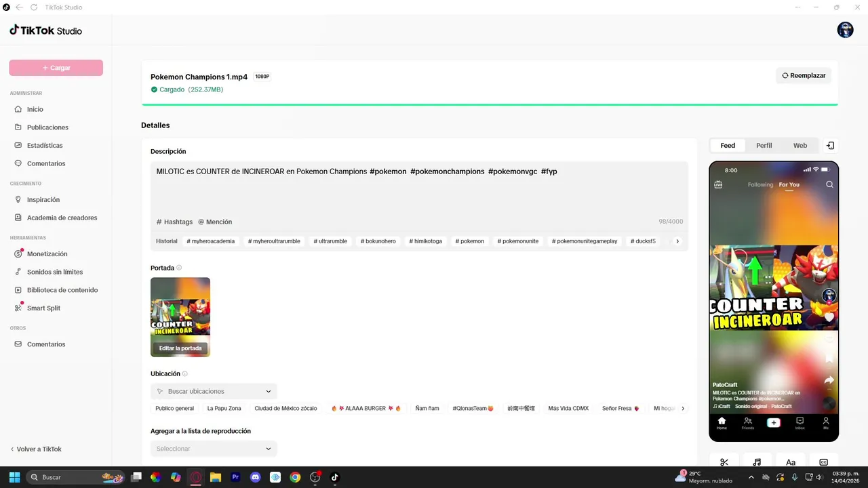The width and height of the screenshot is (868, 488).
Task: Click the music note icon below preview
Action: tap(757, 462)
